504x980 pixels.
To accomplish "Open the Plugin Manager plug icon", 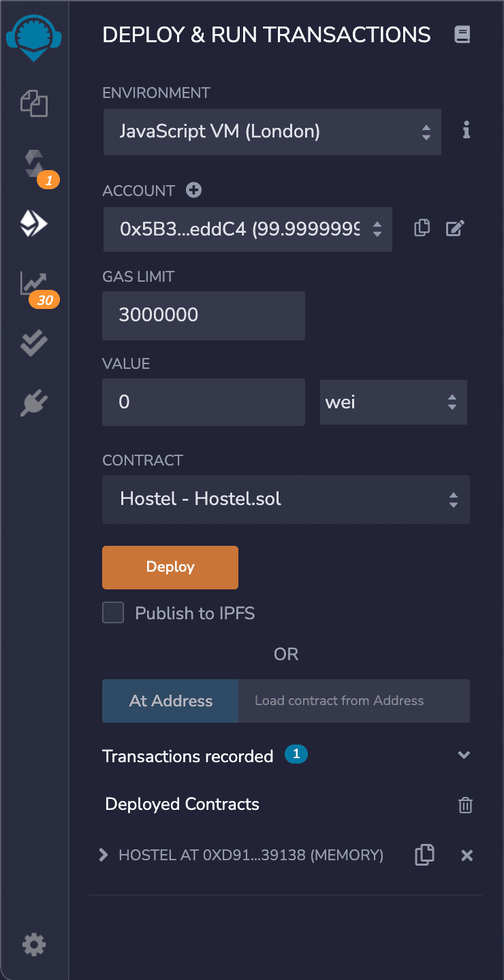I will tap(34, 403).
